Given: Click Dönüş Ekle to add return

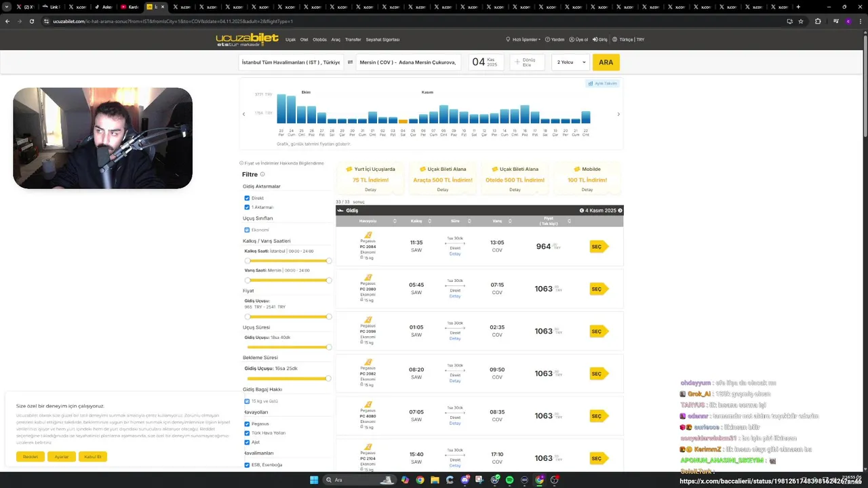Looking at the screenshot, I should click(527, 62).
